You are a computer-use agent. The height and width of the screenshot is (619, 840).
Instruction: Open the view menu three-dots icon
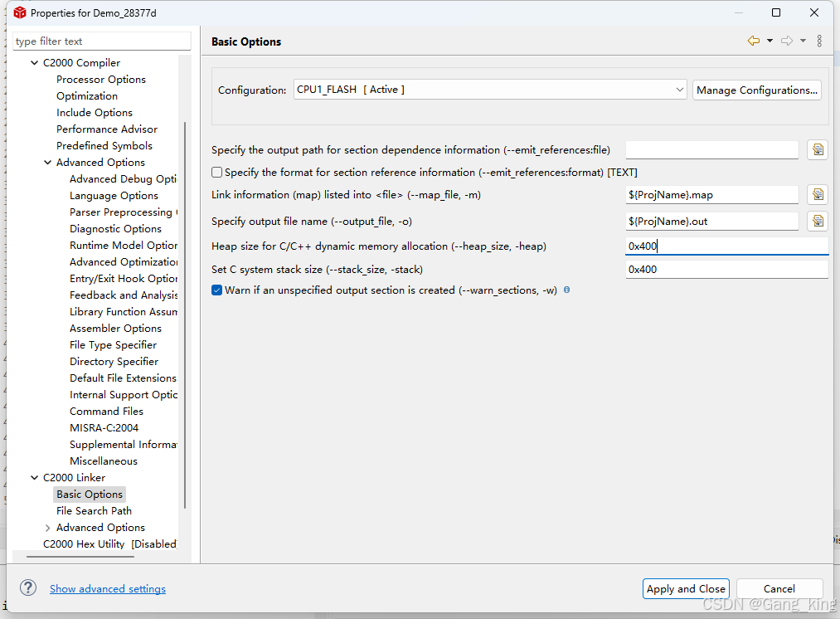click(819, 41)
